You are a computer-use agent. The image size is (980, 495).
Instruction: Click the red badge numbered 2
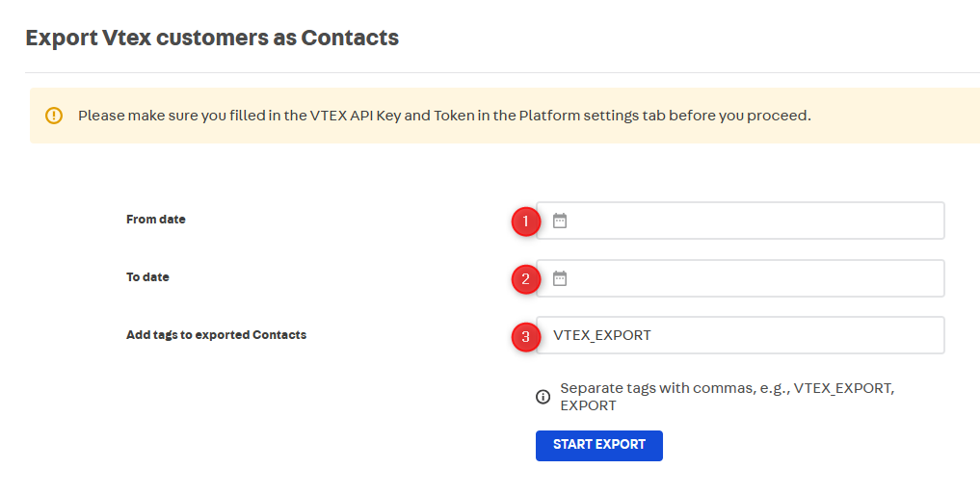coord(525,278)
